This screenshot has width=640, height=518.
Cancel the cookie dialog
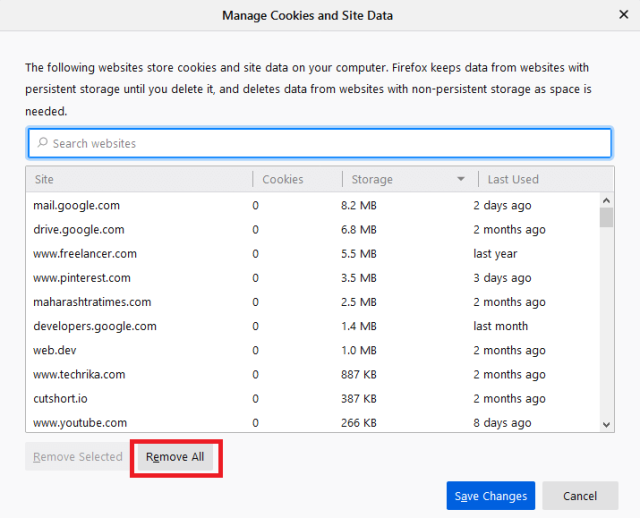click(x=580, y=496)
